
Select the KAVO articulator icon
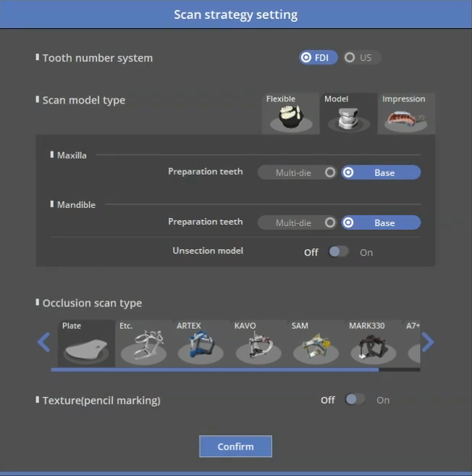[x=258, y=343]
